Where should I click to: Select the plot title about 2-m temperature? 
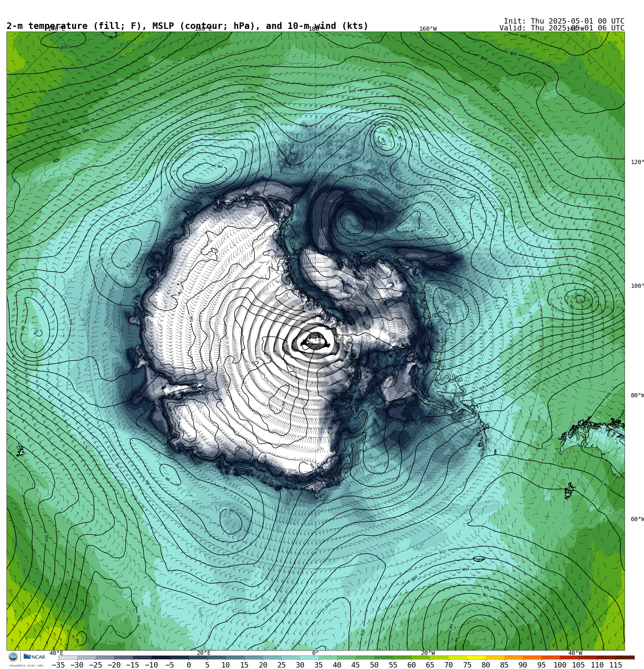pyautogui.click(x=187, y=26)
